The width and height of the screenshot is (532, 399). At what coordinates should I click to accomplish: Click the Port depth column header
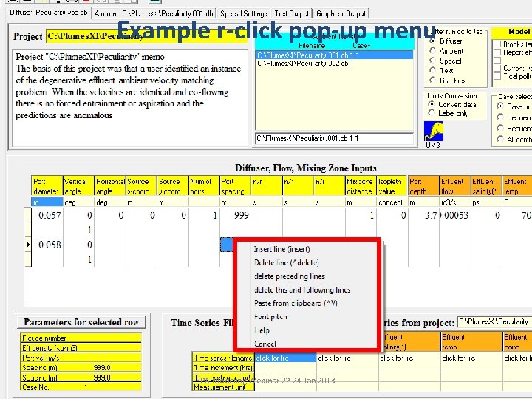click(x=423, y=186)
